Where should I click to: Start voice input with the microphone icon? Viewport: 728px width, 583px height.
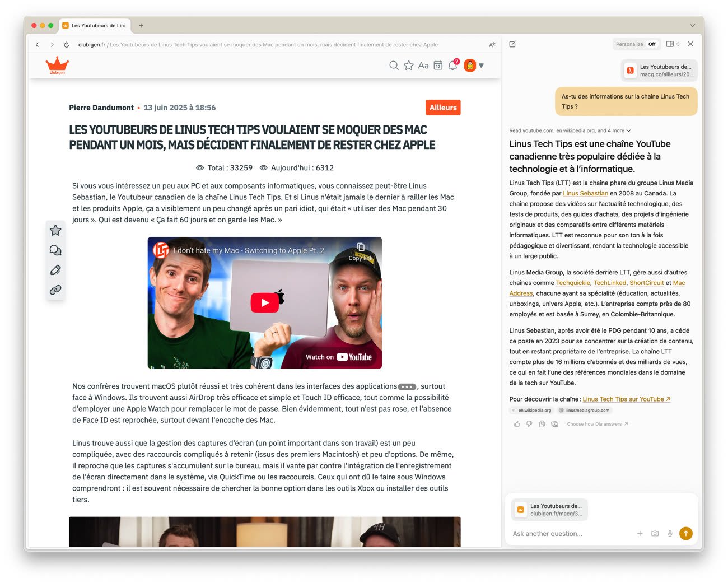(x=670, y=534)
